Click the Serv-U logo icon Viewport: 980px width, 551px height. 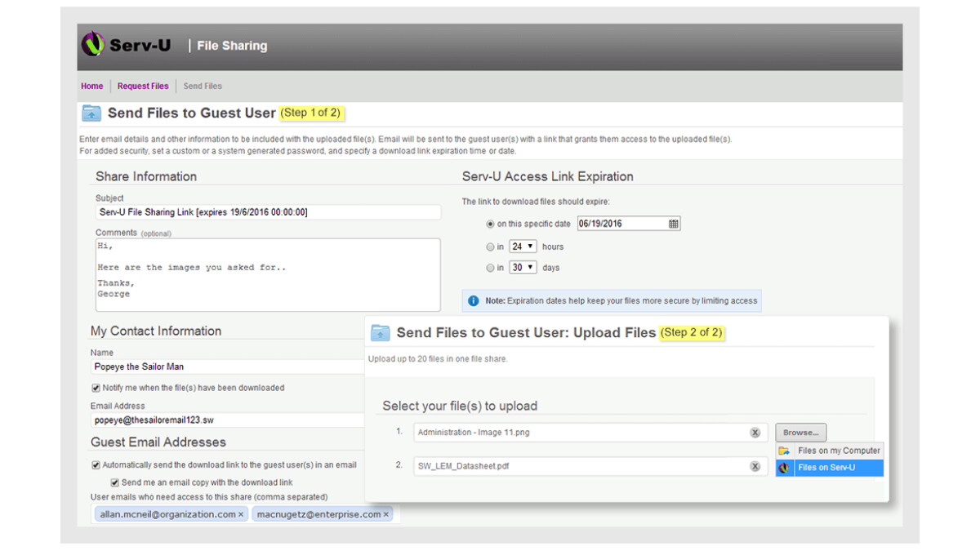point(93,45)
